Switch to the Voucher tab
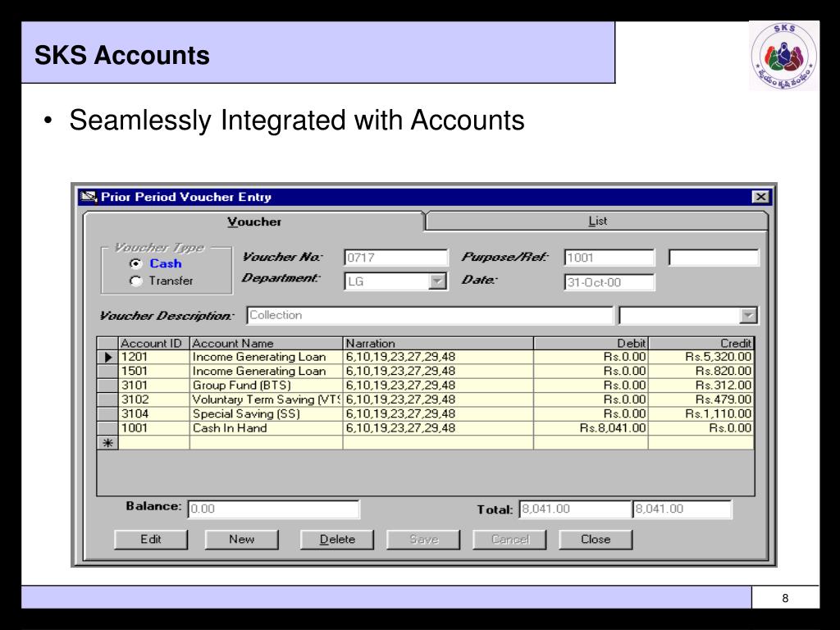Viewport: 840px width, 630px height. (x=254, y=221)
